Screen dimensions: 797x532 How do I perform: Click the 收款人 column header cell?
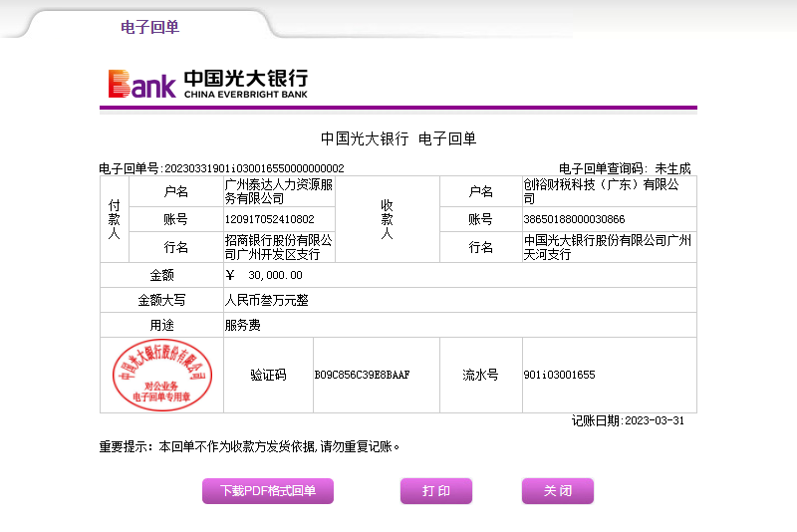(x=388, y=219)
